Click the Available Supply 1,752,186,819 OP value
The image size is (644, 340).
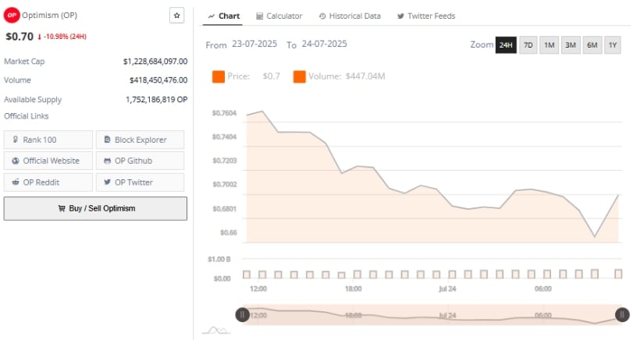(x=156, y=100)
